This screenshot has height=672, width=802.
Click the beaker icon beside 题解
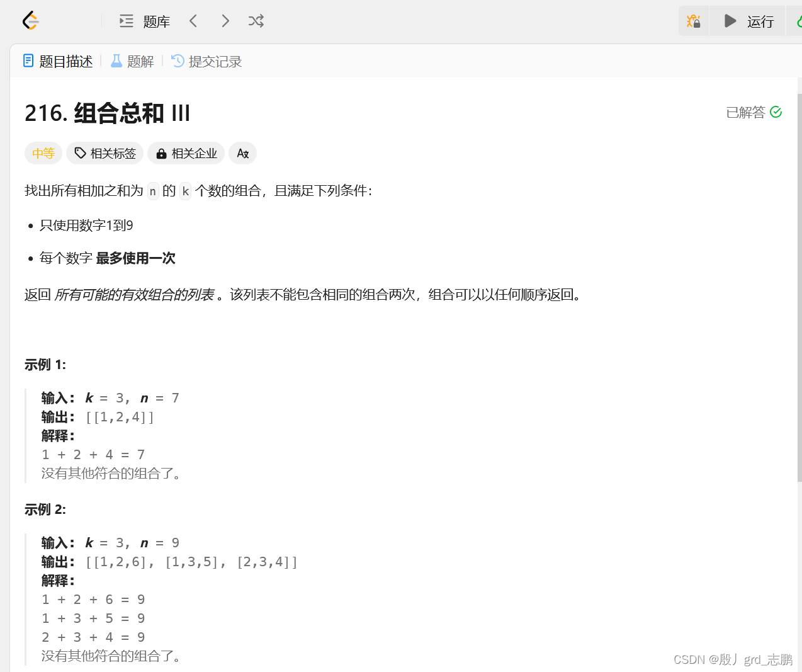[116, 60]
